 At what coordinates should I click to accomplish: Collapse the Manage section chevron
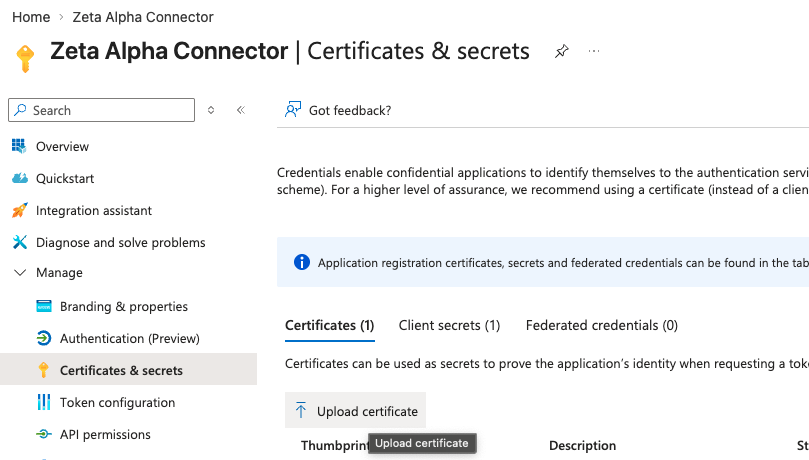coord(20,272)
